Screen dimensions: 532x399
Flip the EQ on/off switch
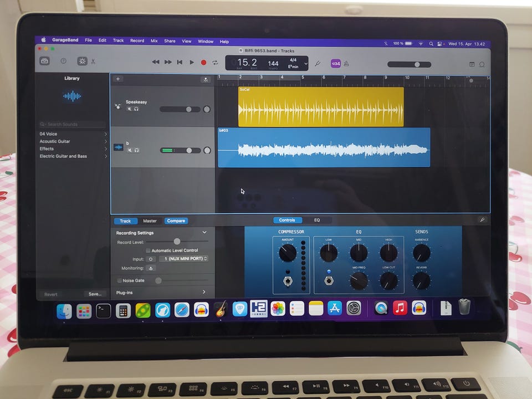(x=329, y=280)
